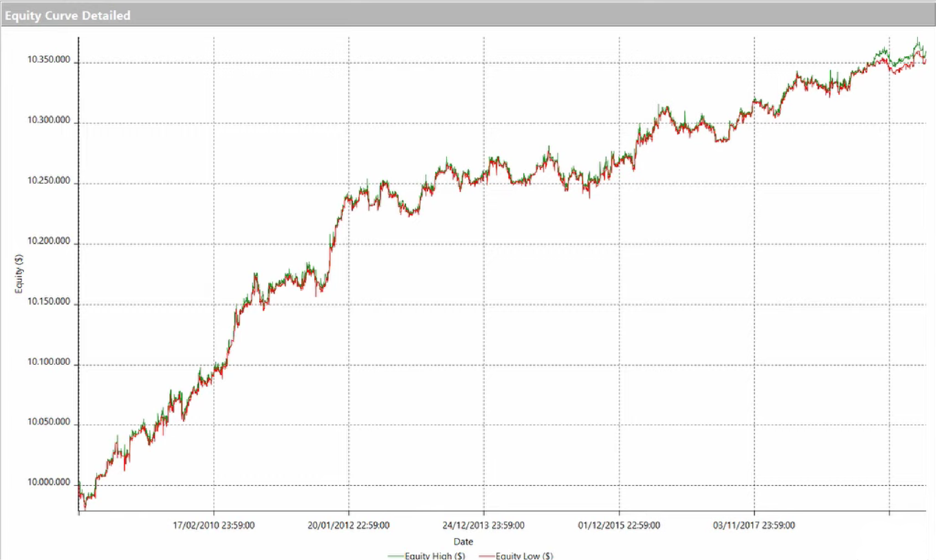The height and width of the screenshot is (560, 936).
Task: Hide the green Equity High series line sample
Action: 398,556
